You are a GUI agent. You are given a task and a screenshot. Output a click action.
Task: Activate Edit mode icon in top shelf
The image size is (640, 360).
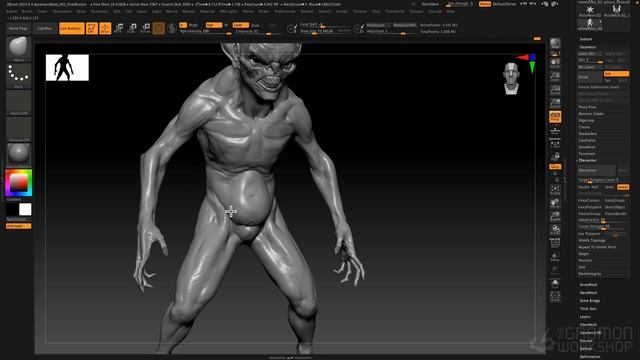point(92,28)
